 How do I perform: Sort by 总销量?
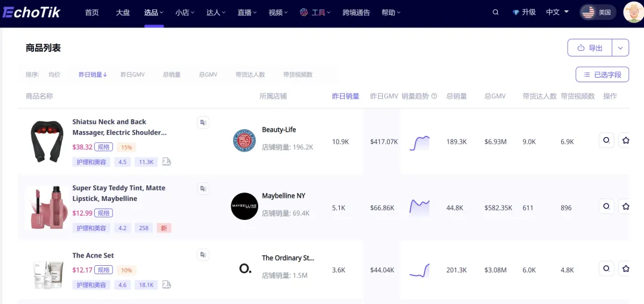(172, 75)
